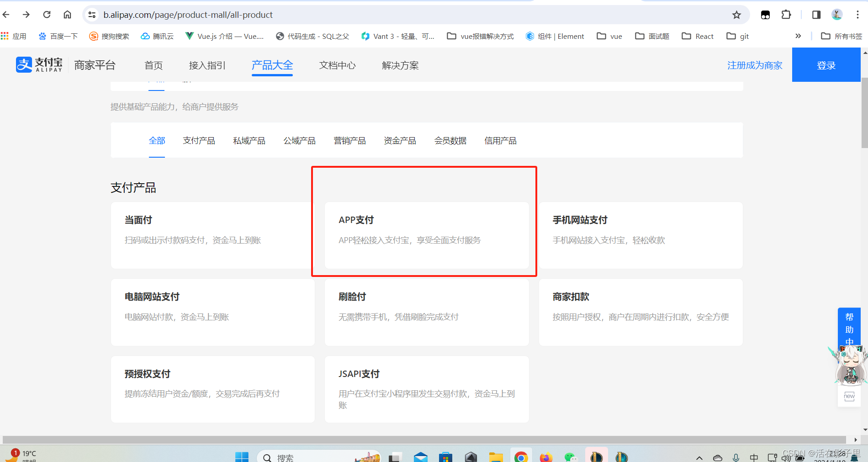Expand the vue报错解决方式 bookmark folder
This screenshot has height=462, width=868.
click(x=480, y=36)
